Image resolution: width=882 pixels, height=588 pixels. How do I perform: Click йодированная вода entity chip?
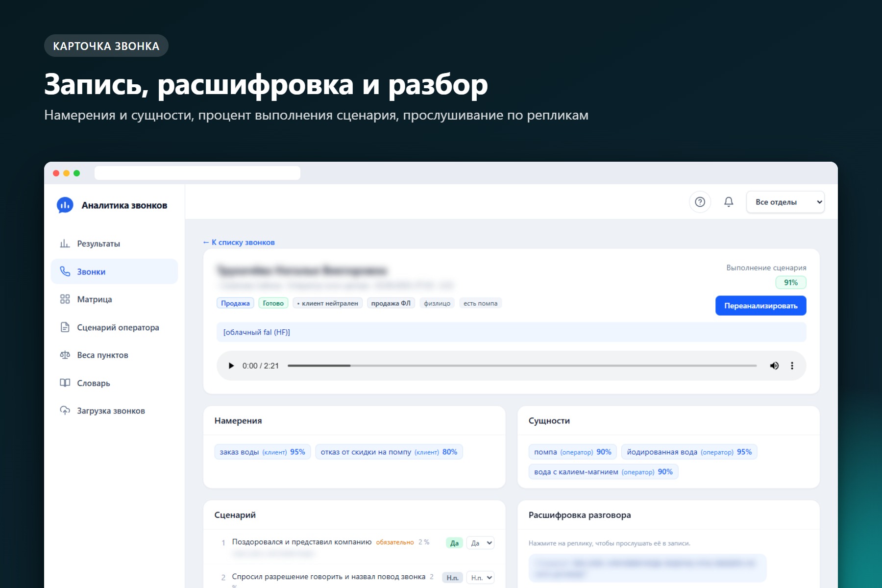point(689,452)
